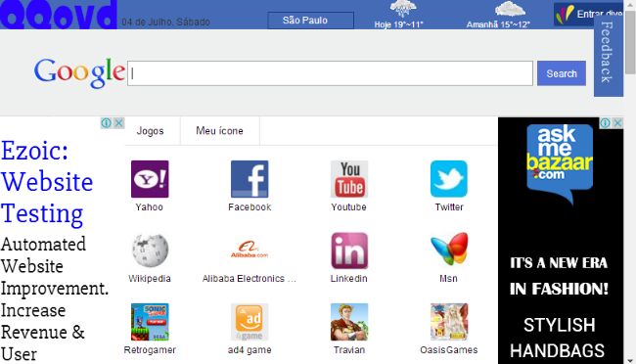Open the ad4 game icon
This screenshot has width=636, height=364.
point(250,322)
